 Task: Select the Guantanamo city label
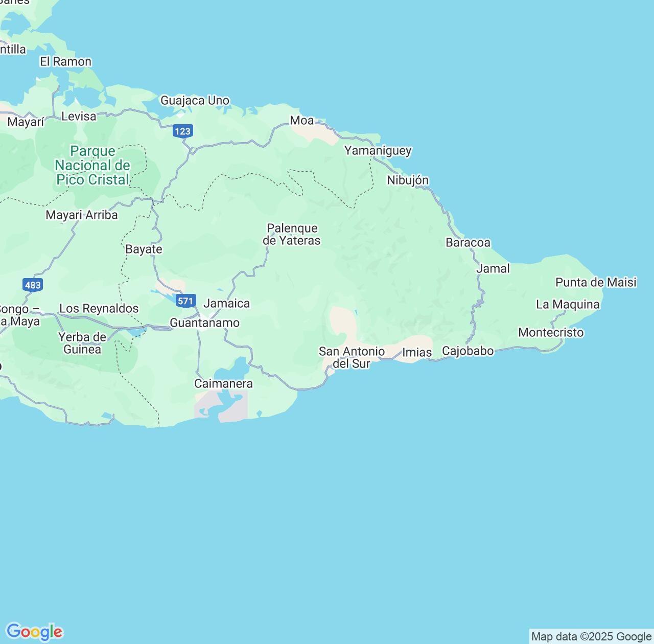204,323
